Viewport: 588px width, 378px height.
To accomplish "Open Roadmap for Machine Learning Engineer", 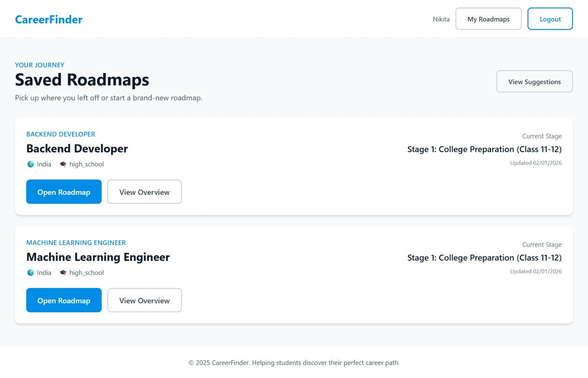I will [x=64, y=300].
